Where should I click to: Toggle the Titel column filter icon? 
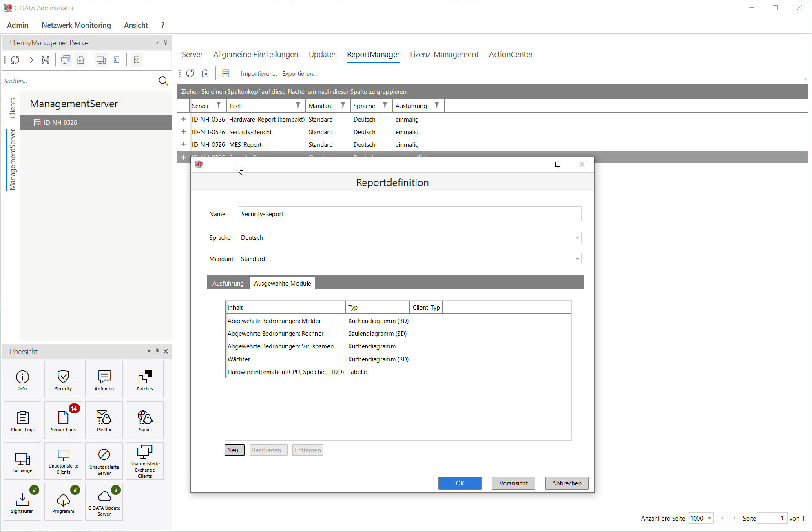pos(298,105)
